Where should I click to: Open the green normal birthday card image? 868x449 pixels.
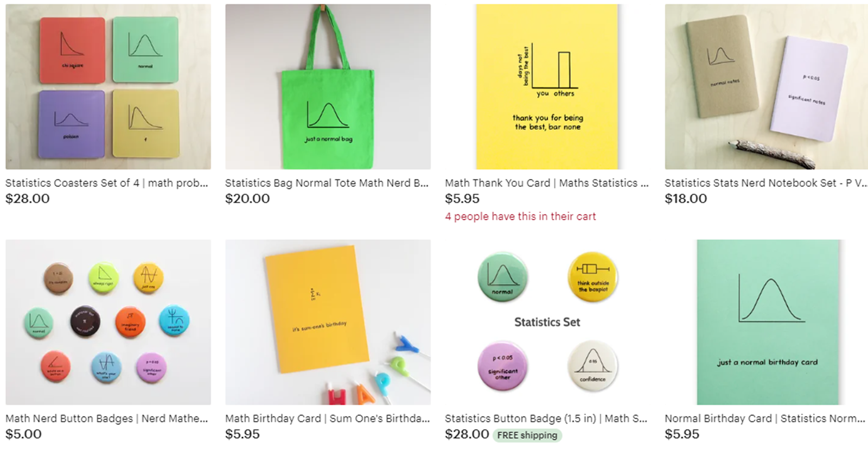point(767,322)
